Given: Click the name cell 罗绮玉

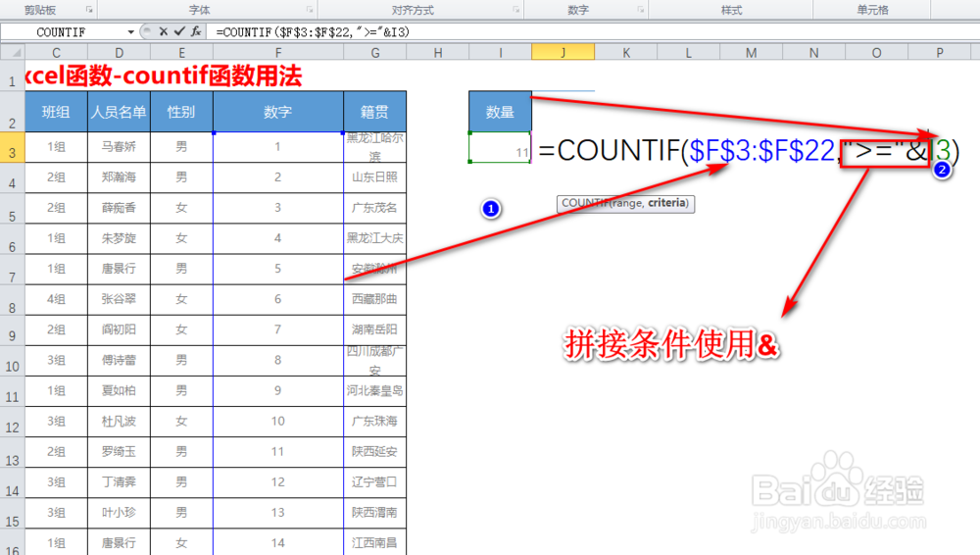Looking at the screenshot, I should (x=119, y=452).
